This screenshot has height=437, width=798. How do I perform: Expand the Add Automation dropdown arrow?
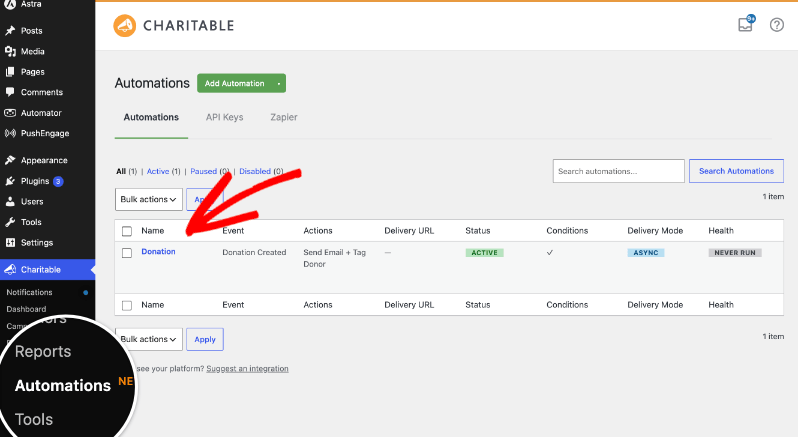279,83
